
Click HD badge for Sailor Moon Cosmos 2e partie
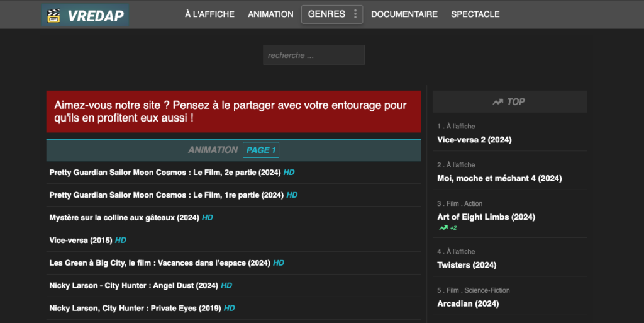(289, 172)
